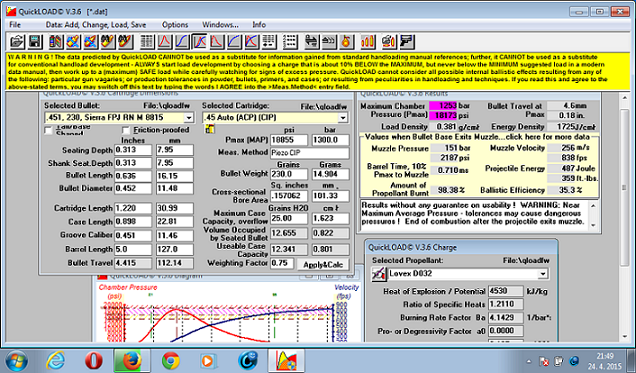The width and height of the screenshot is (636, 373).
Task: Click the pistol toolbar icon
Action: [406, 42]
